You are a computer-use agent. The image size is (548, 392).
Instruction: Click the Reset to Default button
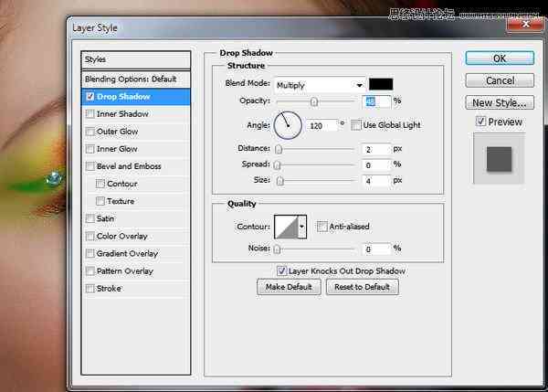[362, 287]
